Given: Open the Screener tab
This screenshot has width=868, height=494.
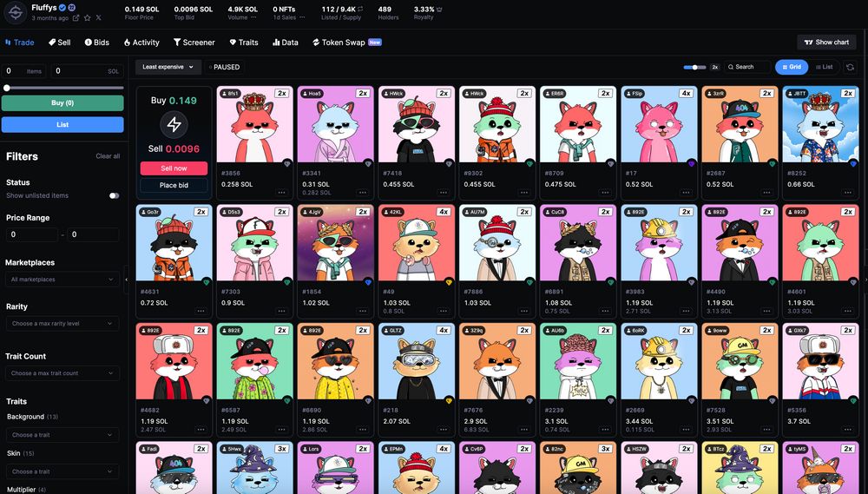Looking at the screenshot, I should click(194, 42).
